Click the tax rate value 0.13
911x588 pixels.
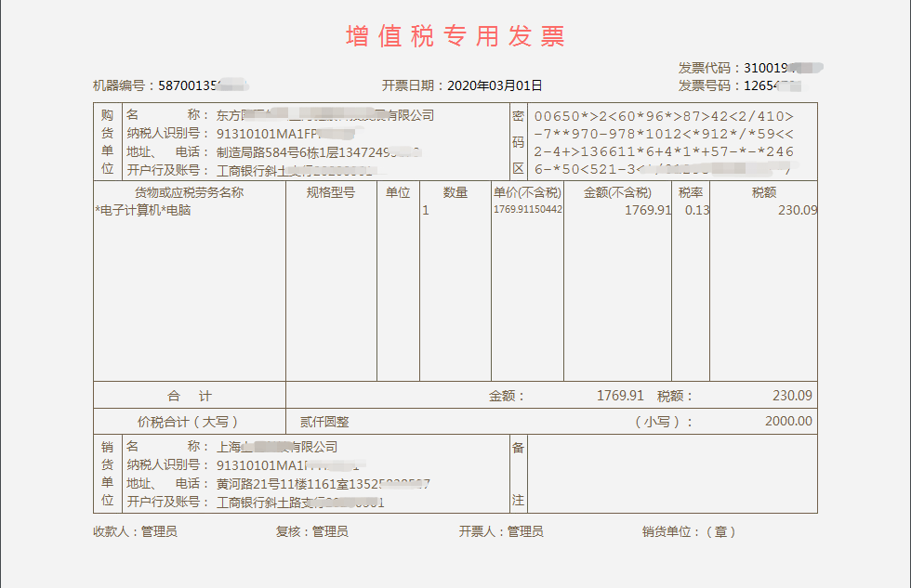(x=696, y=210)
